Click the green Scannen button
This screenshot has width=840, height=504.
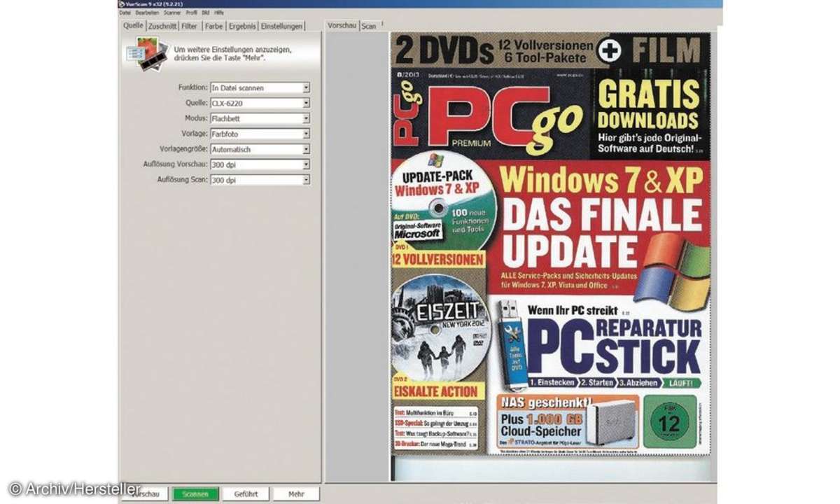tap(195, 493)
